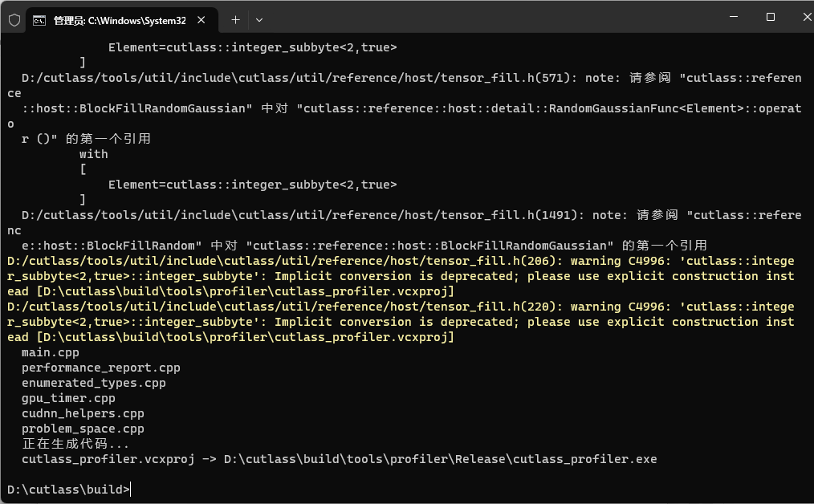Click the top Element=cutlass::integer_subbyte<2,true> line

tap(252, 47)
